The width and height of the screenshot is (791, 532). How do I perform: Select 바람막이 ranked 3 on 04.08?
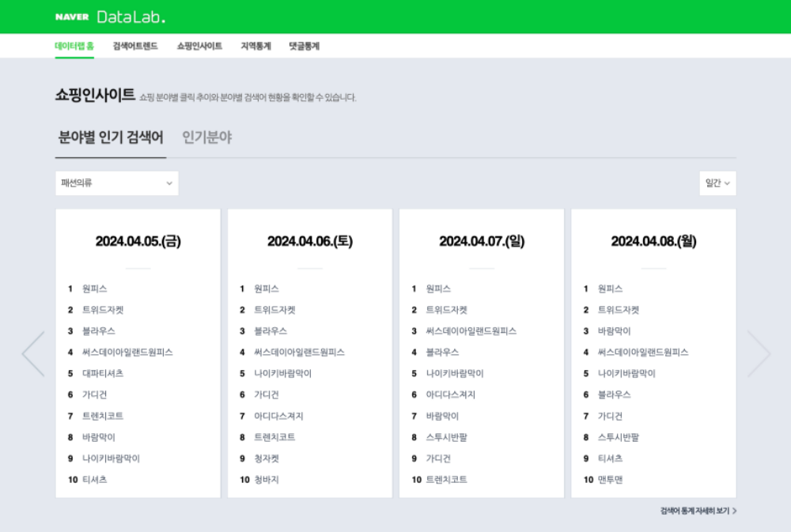(615, 330)
